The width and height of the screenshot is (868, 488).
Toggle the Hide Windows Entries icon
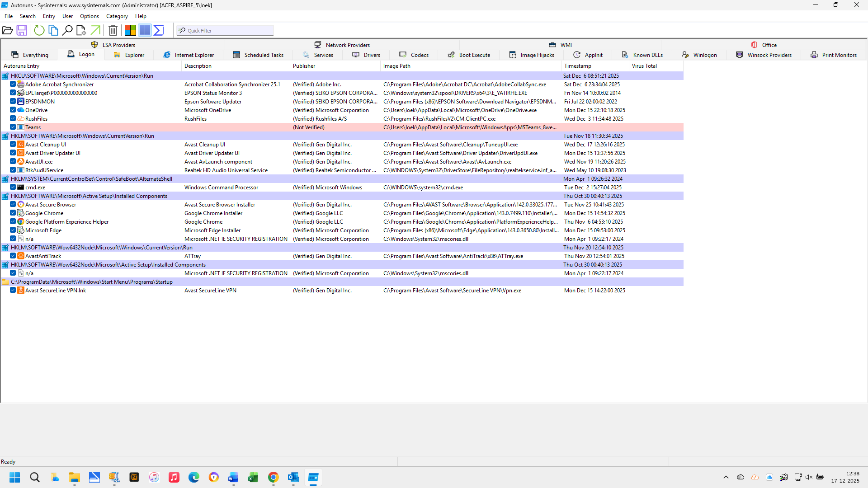145,30
